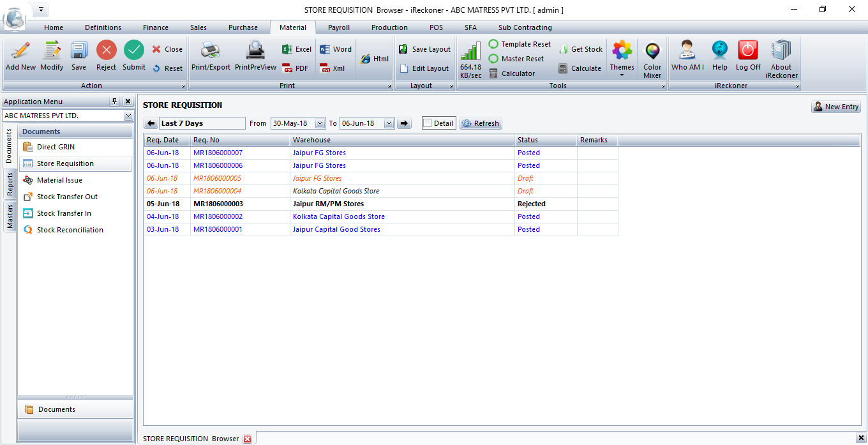The height and width of the screenshot is (445, 868).
Task: Expand the To date dropdown
Action: tap(389, 123)
